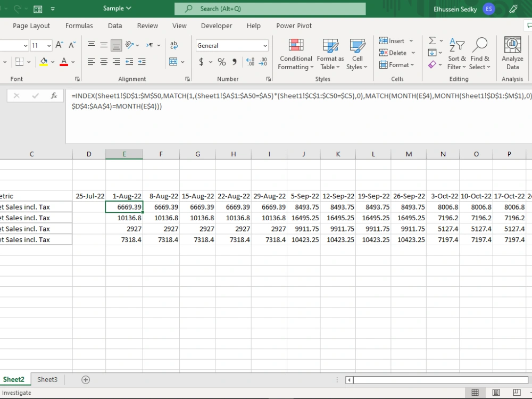Apply AutoSum to the selection

pyautogui.click(x=432, y=40)
